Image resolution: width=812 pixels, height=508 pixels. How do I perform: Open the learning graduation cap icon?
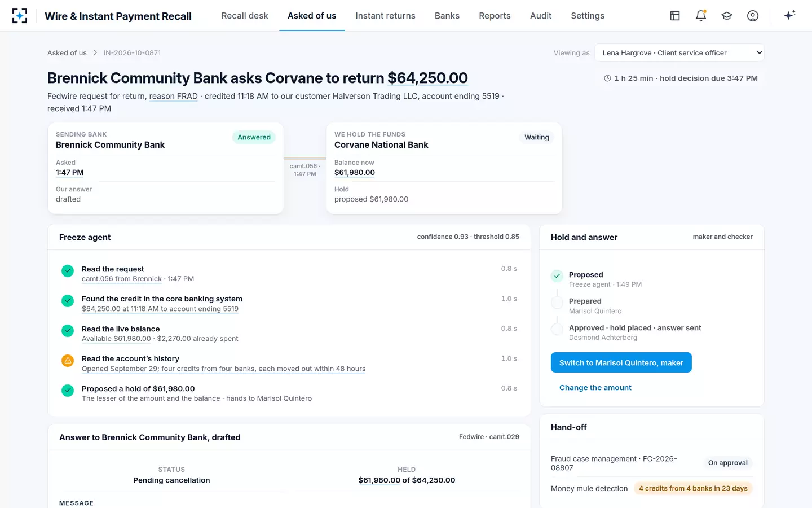(x=727, y=16)
